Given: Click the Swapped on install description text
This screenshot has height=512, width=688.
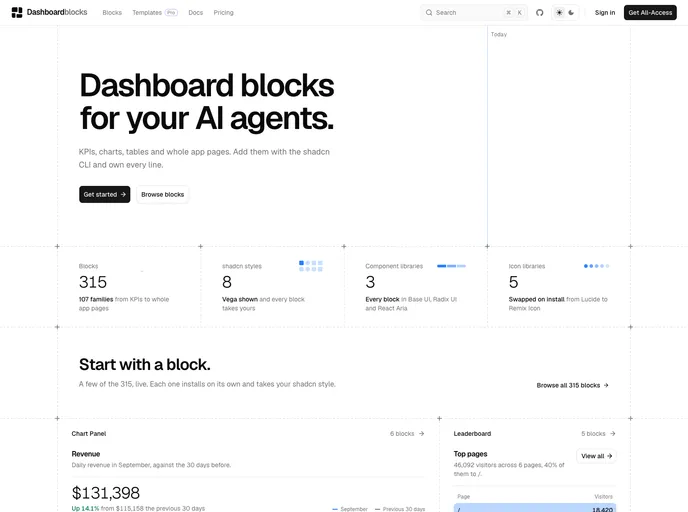Looking at the screenshot, I should pos(558,304).
